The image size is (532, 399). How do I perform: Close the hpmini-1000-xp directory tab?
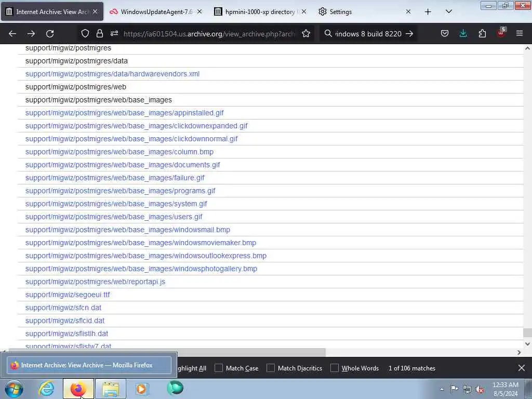(303, 11)
